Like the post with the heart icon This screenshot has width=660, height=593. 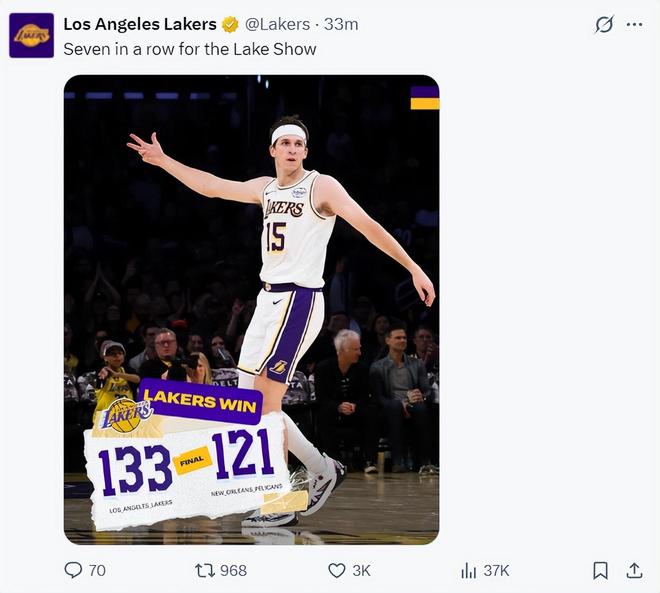click(337, 570)
